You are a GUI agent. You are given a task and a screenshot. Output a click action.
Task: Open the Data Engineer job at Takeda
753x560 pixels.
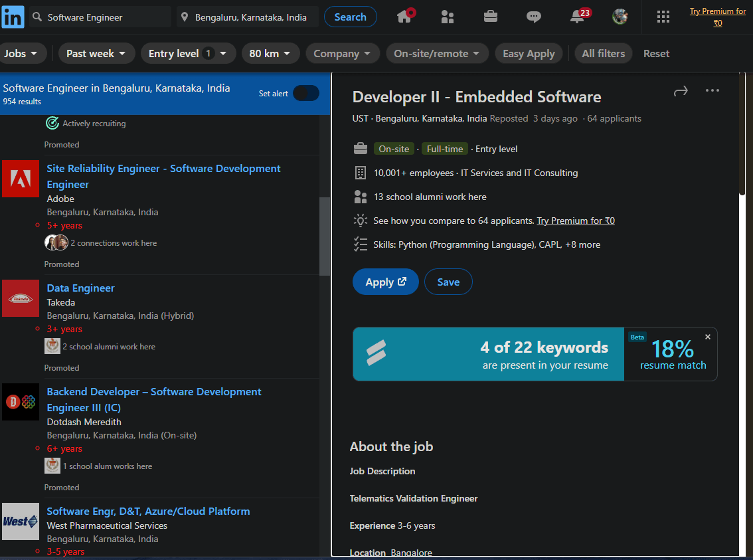[80, 288]
